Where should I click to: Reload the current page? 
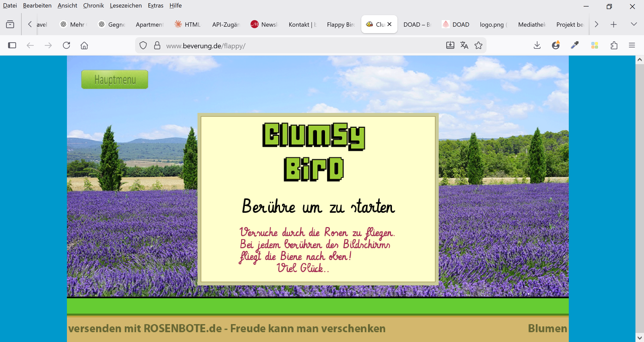point(66,46)
